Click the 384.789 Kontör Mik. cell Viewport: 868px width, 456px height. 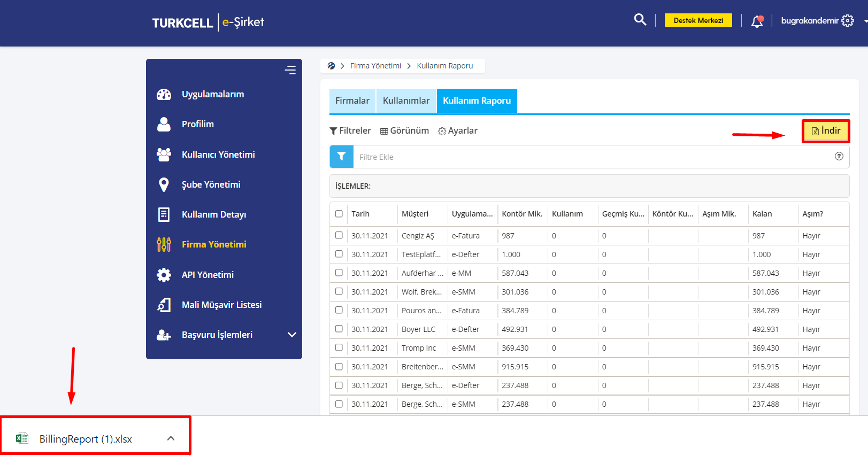(515, 311)
